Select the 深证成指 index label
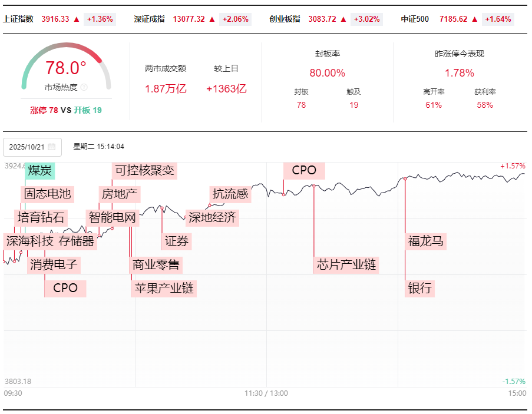 (x=149, y=19)
